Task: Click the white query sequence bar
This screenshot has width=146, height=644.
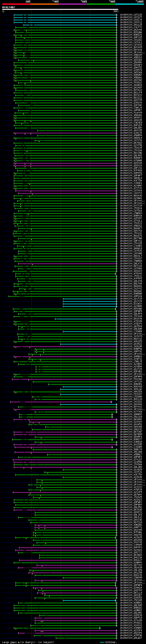Action: (60, 9)
